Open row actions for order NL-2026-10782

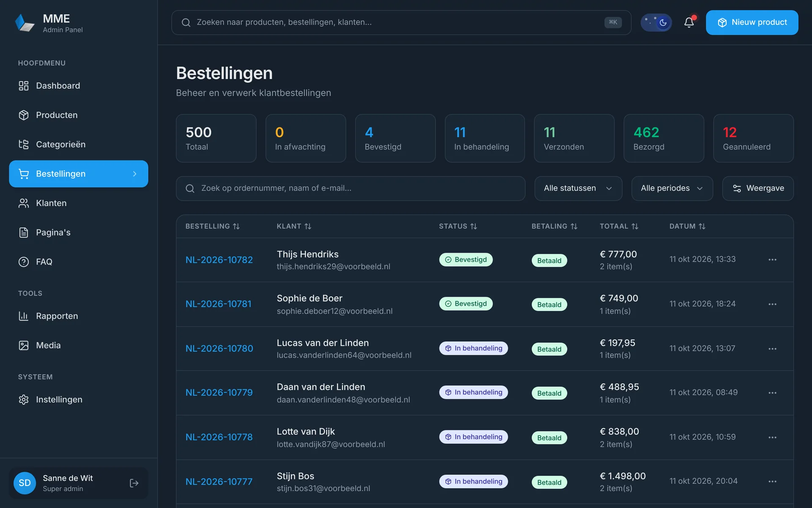pos(772,260)
